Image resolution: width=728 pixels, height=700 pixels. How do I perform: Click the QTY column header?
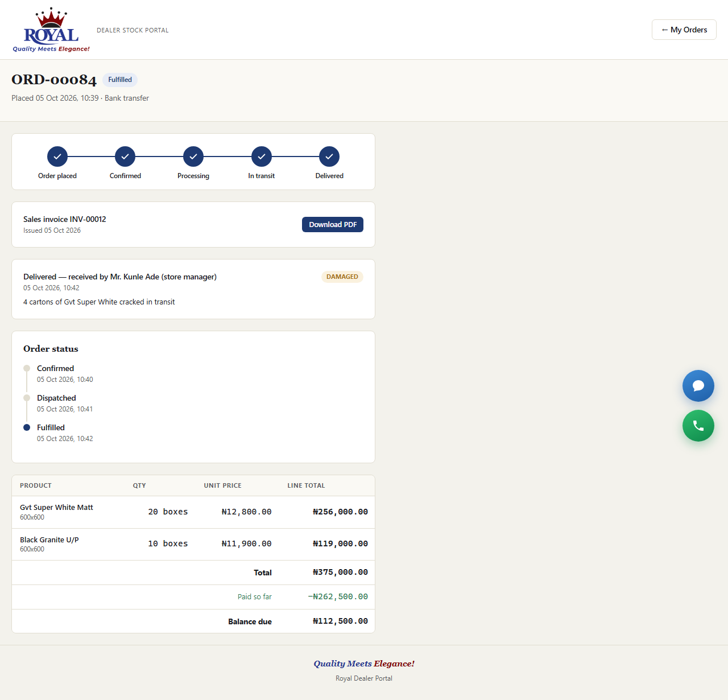tap(139, 485)
